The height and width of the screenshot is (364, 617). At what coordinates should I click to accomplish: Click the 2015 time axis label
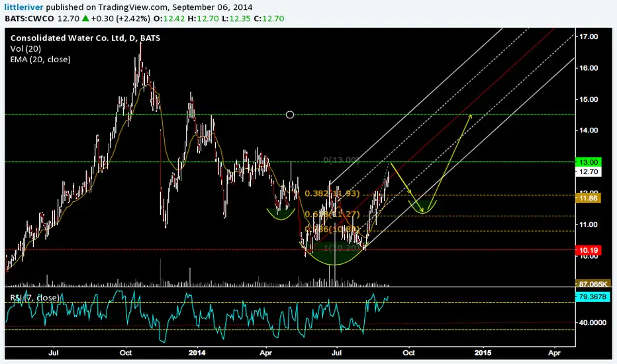coord(483,353)
